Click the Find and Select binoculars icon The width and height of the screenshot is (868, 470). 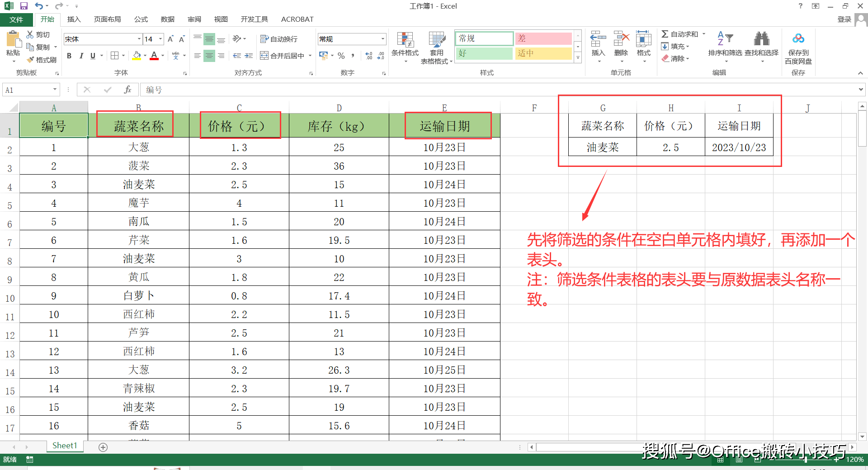[x=762, y=39]
